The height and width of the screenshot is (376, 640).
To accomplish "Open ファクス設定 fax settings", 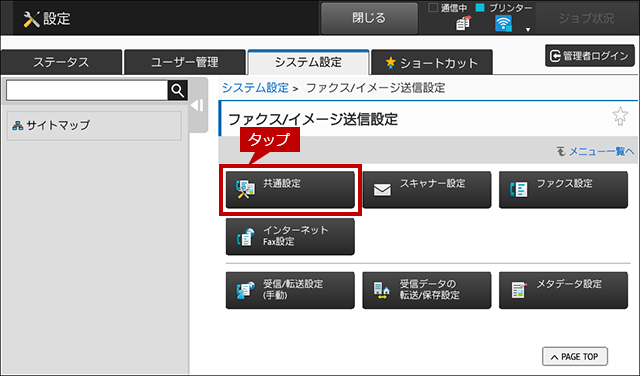I will pos(563,190).
